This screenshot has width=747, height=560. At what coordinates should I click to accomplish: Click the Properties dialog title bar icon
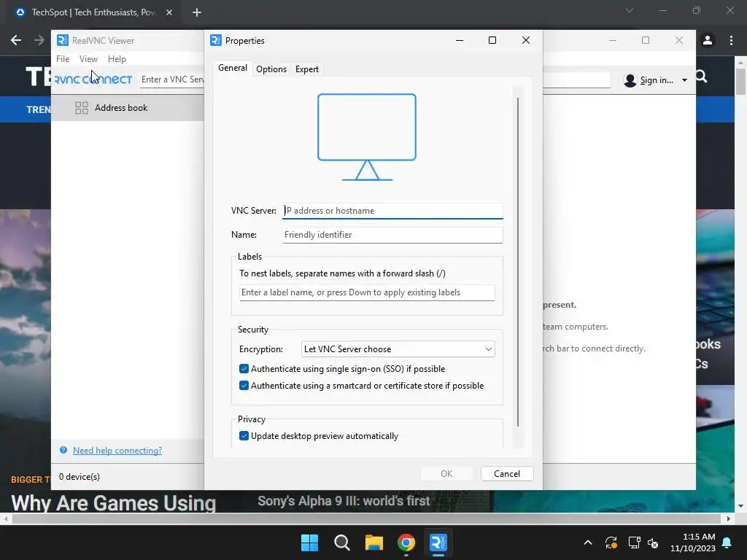[216, 41]
